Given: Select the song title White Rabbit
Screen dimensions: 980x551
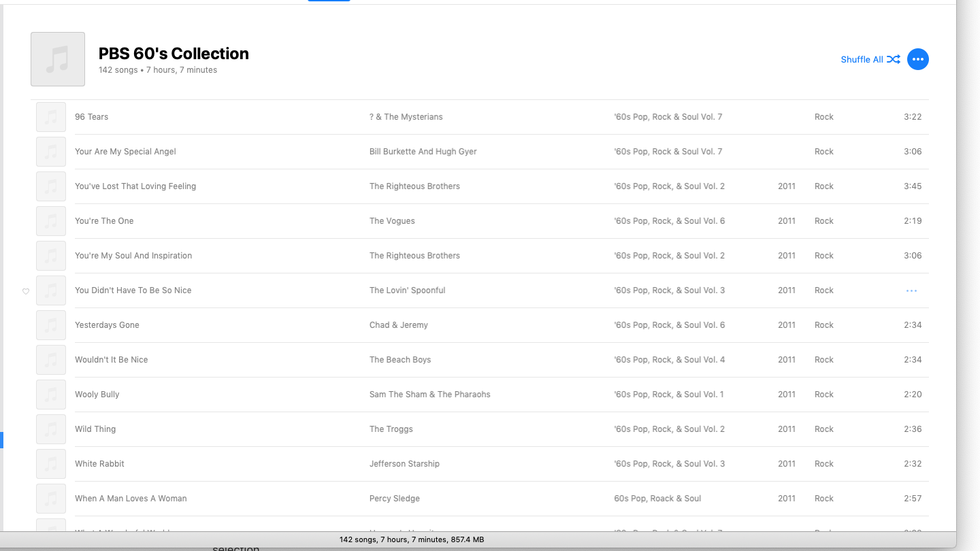Looking at the screenshot, I should (99, 464).
